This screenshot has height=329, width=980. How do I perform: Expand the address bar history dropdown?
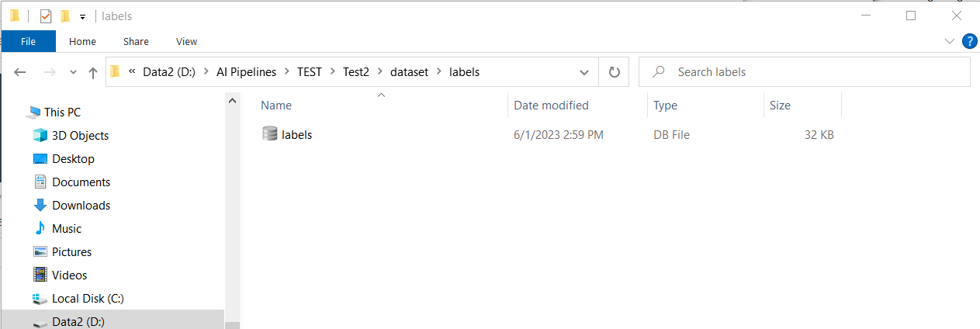(584, 72)
